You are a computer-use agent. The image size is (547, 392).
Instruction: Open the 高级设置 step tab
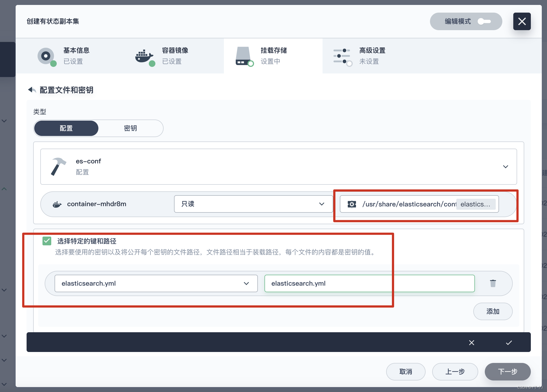(x=372, y=56)
